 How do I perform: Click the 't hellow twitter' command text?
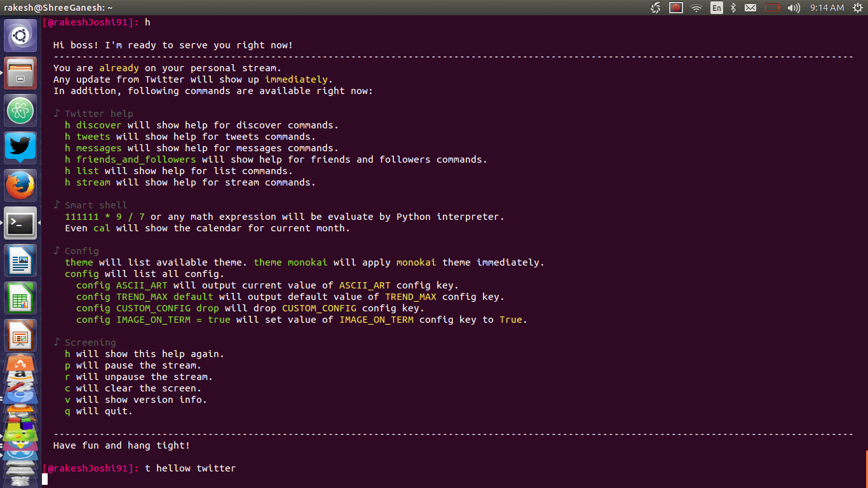click(x=191, y=468)
